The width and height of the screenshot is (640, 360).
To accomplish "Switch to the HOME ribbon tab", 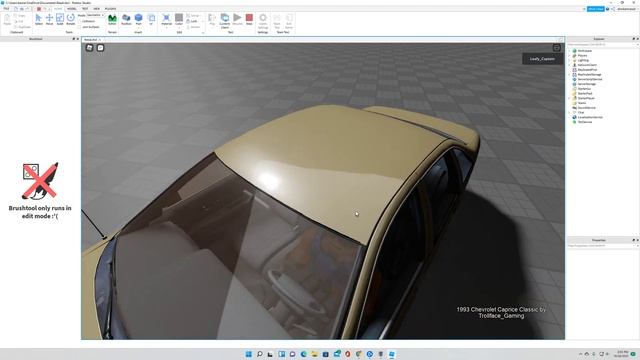I will click(58, 9).
